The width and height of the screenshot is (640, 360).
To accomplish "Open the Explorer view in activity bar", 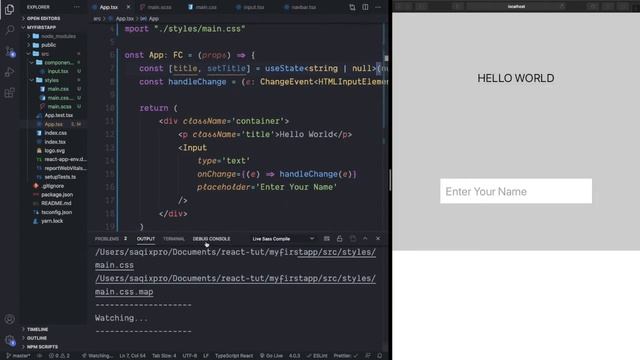I will (x=9, y=9).
